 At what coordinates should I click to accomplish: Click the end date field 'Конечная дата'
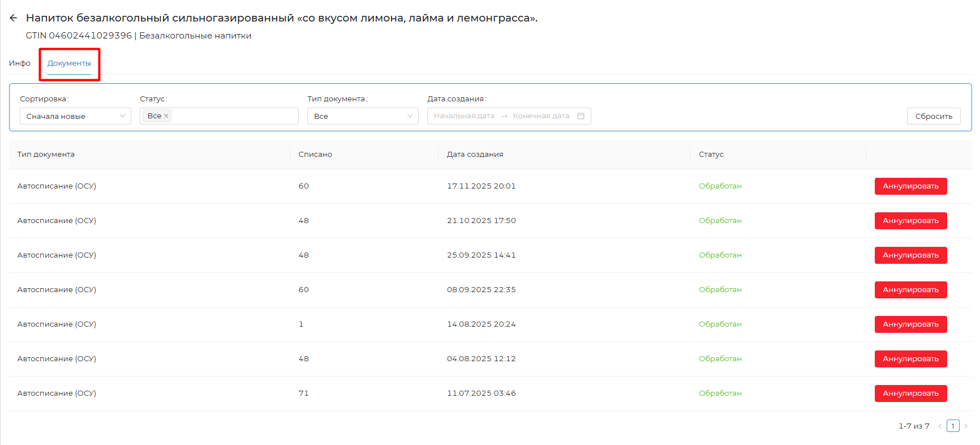click(541, 116)
